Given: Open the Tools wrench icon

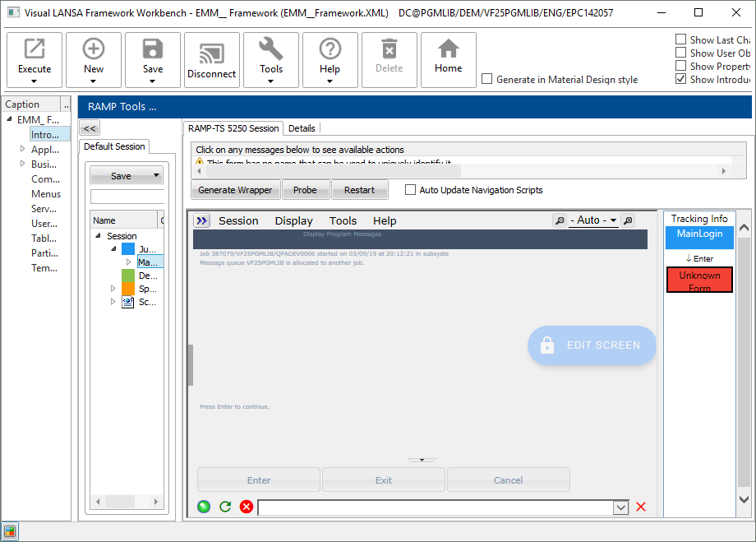Looking at the screenshot, I should click(271, 49).
